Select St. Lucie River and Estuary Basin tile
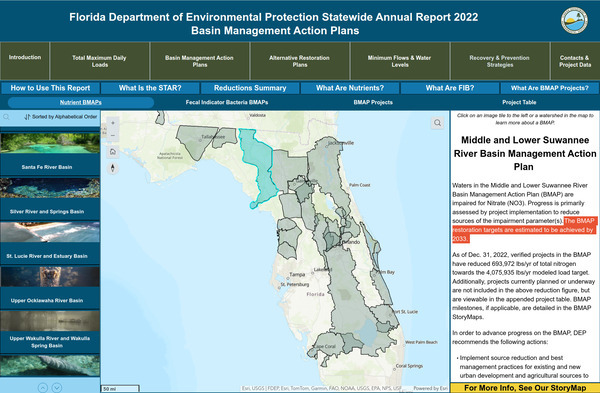The height and width of the screenshot is (393, 600). (50, 243)
